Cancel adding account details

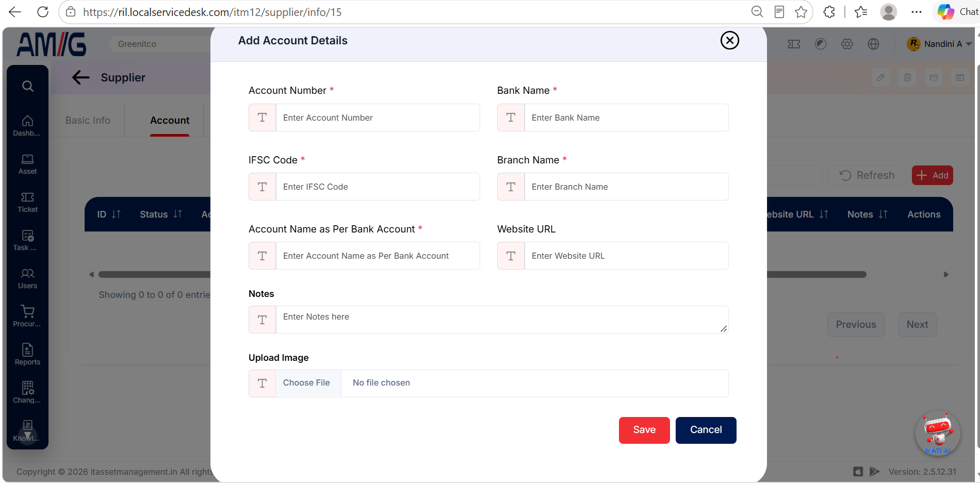(706, 430)
